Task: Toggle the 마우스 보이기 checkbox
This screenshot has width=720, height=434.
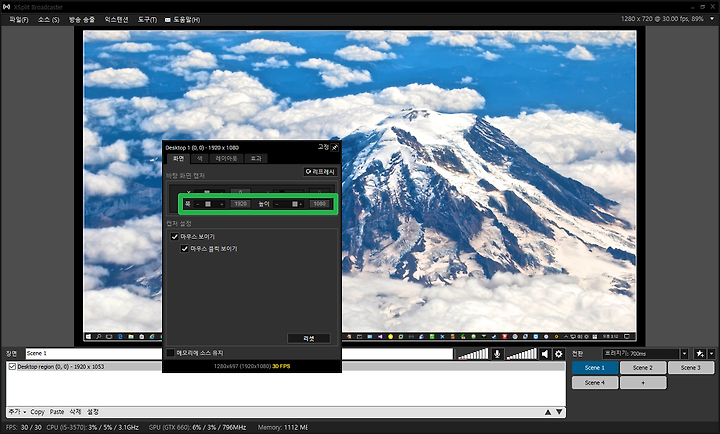Action: click(x=174, y=237)
